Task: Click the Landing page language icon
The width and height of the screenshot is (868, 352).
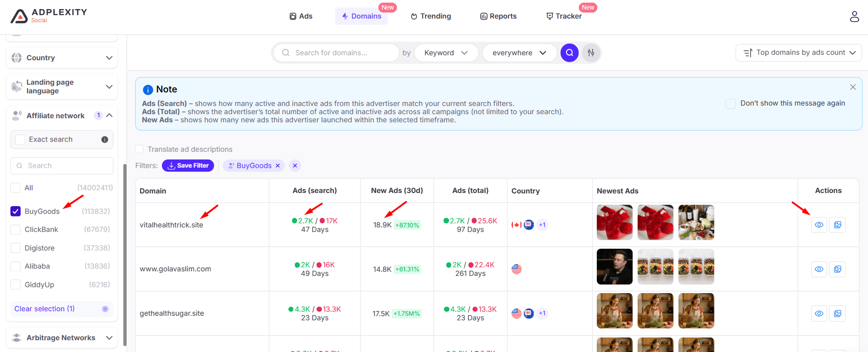Action: [17, 87]
